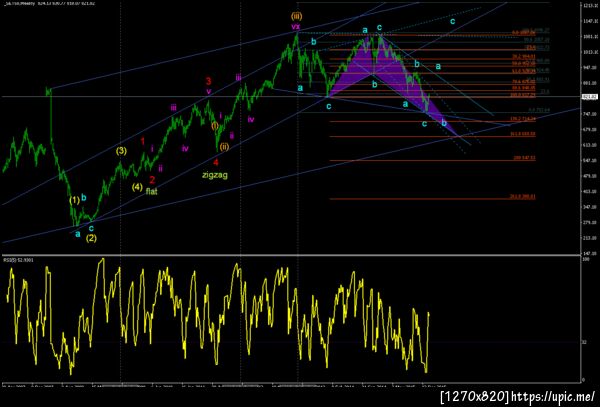
Task: Click the 821.82 current price tag
Action: click(589, 96)
